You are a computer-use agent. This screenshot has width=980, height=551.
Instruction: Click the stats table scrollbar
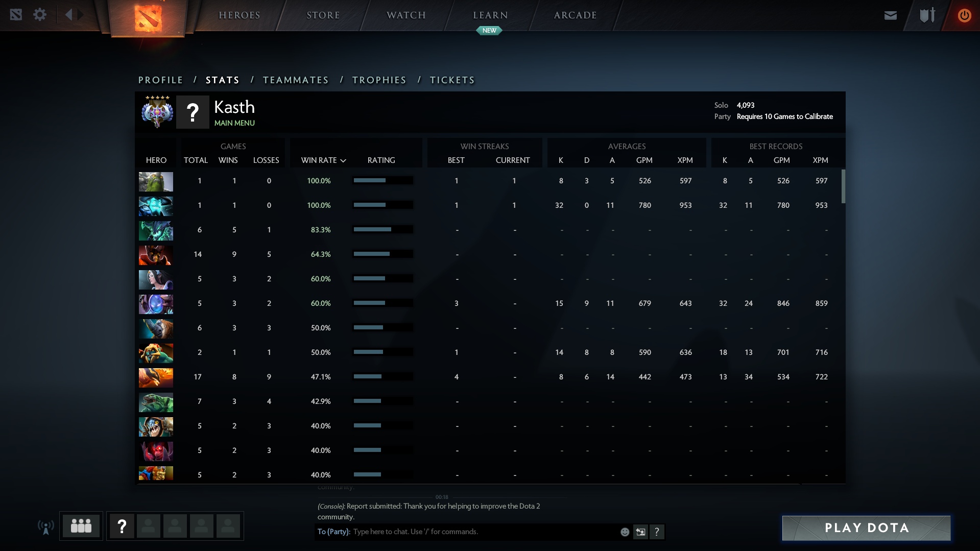point(843,186)
